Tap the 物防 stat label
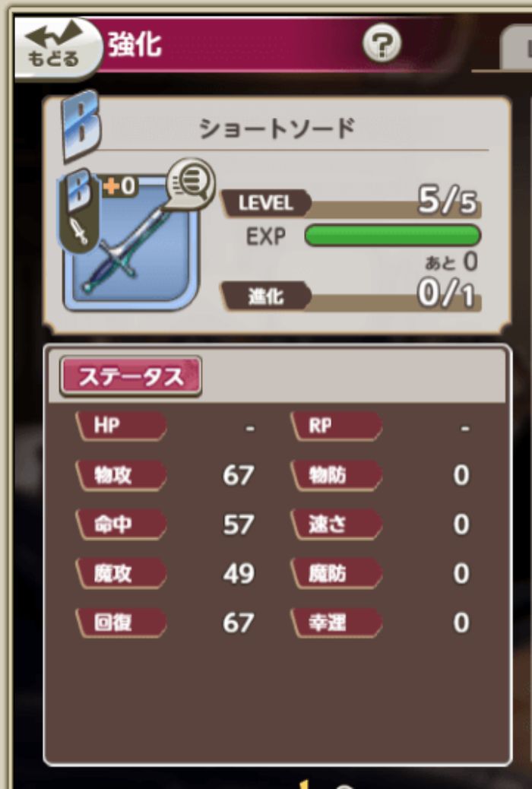 pos(336,475)
